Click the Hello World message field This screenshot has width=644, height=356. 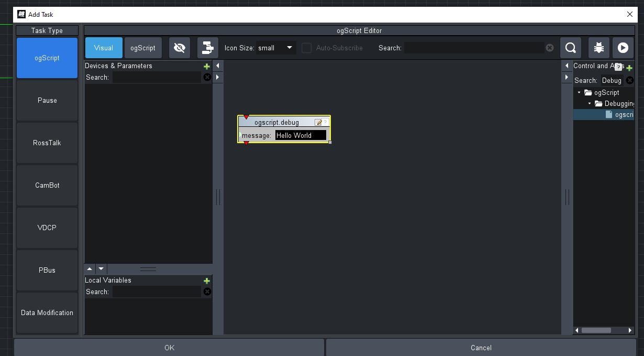(x=301, y=135)
